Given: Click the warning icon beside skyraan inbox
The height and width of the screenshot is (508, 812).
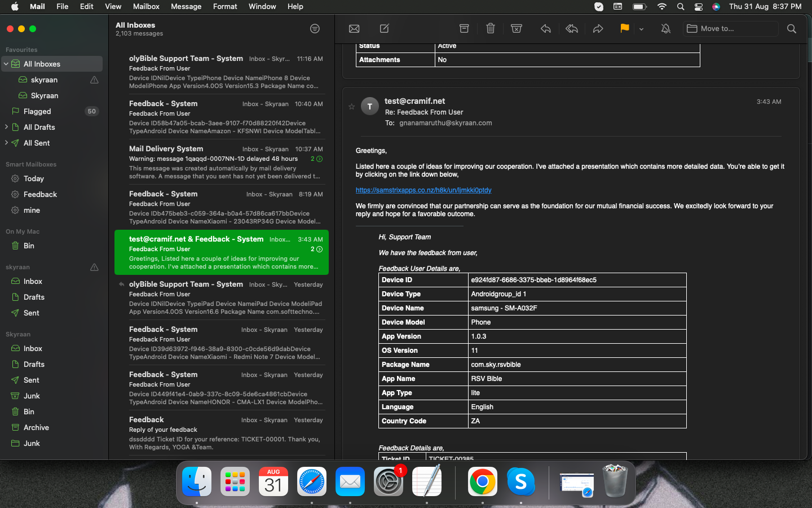Looking at the screenshot, I should [94, 80].
